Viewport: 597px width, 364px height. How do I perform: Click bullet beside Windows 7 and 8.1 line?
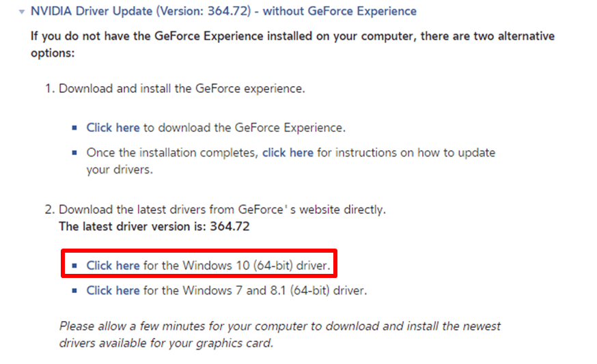[75, 291]
